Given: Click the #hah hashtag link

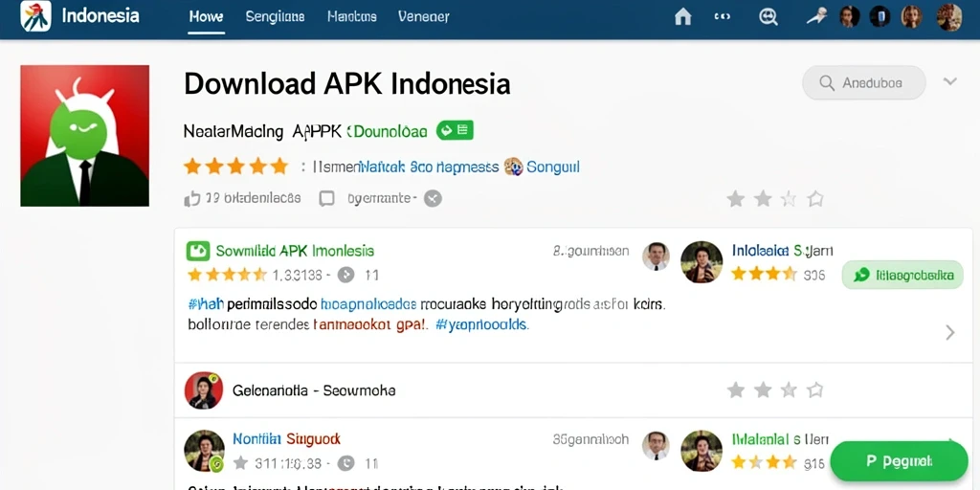Looking at the screenshot, I should tap(205, 305).
